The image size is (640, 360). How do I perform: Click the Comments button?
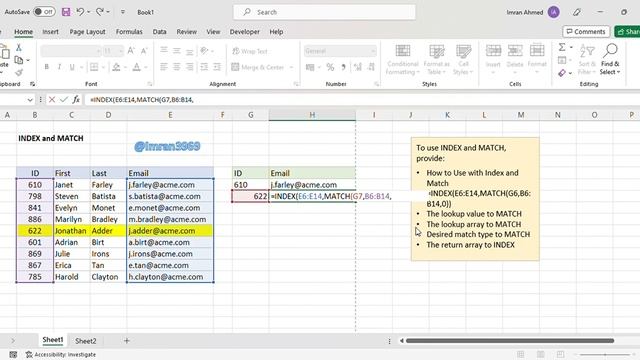(x=586, y=31)
